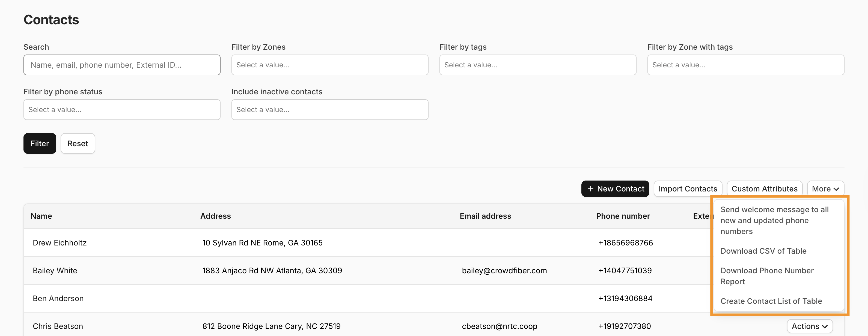Select Download CSV of Table

click(x=763, y=251)
